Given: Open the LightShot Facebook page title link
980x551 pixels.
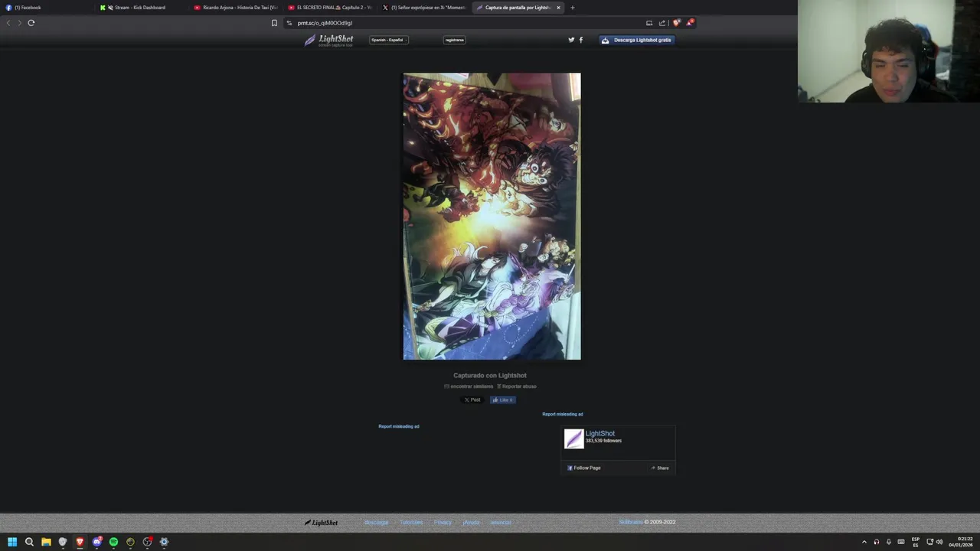Looking at the screenshot, I should tap(600, 433).
